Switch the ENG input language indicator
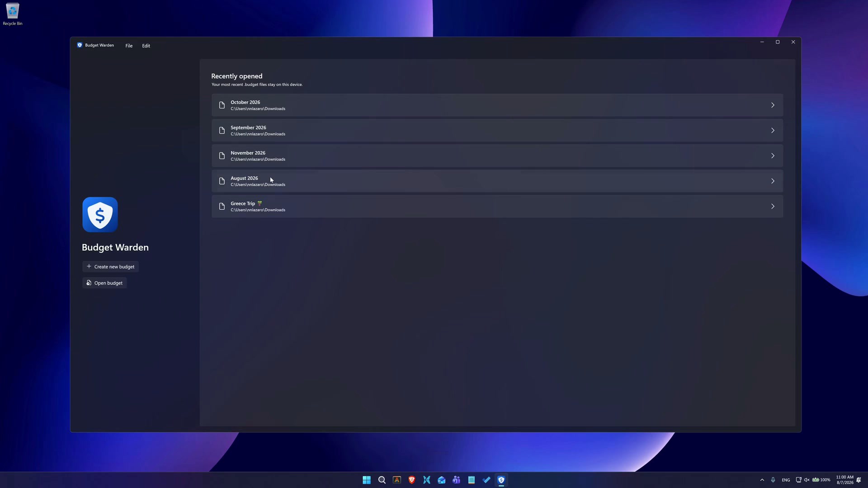Image resolution: width=868 pixels, height=488 pixels. [x=786, y=480]
